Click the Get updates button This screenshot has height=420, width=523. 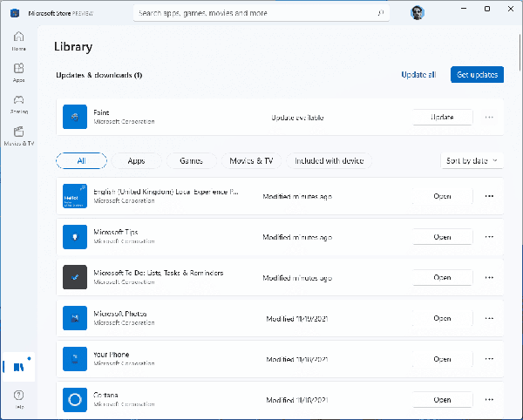pyautogui.click(x=477, y=75)
